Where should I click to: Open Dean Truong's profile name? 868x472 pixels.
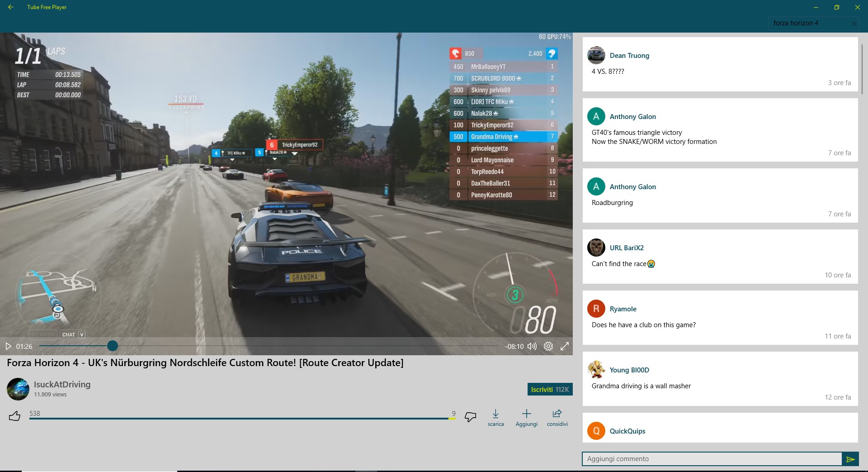pyautogui.click(x=629, y=56)
